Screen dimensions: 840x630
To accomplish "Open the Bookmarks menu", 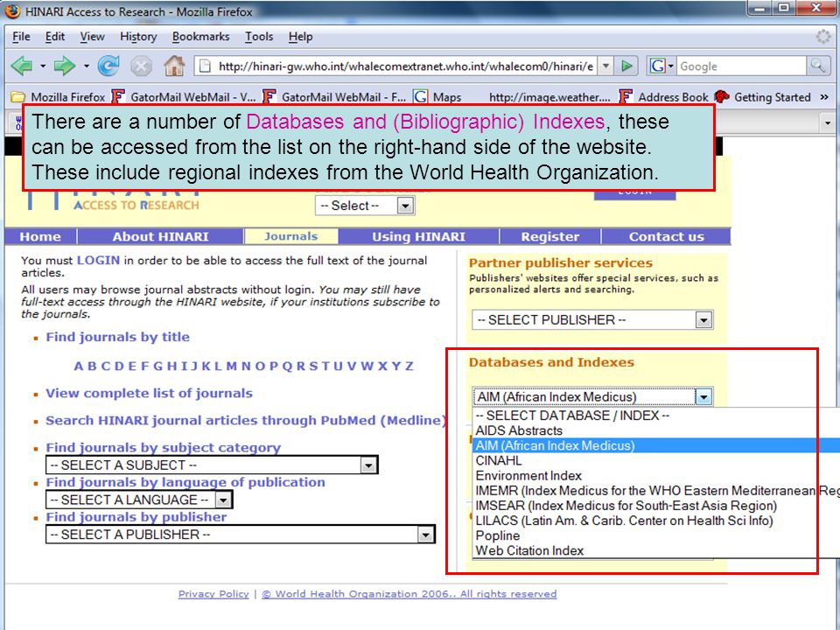I will (x=201, y=37).
